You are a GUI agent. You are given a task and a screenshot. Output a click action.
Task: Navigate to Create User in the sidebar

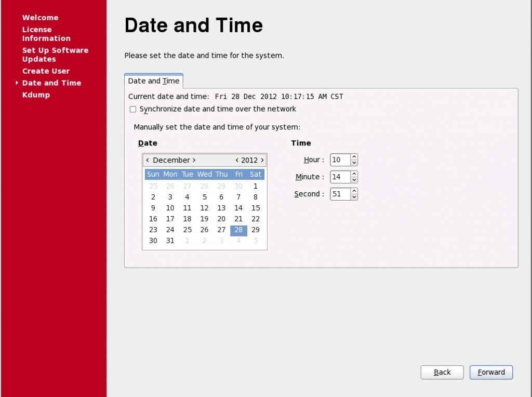click(x=46, y=71)
